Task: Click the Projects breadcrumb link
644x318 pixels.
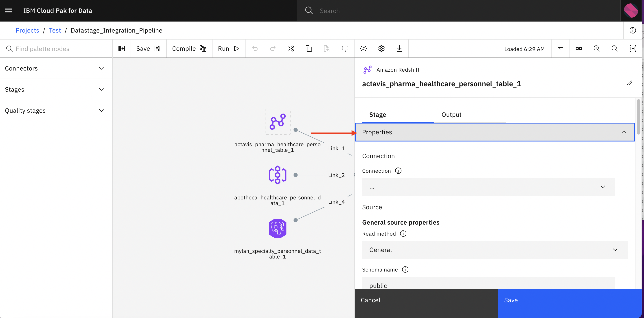Action: [27, 30]
